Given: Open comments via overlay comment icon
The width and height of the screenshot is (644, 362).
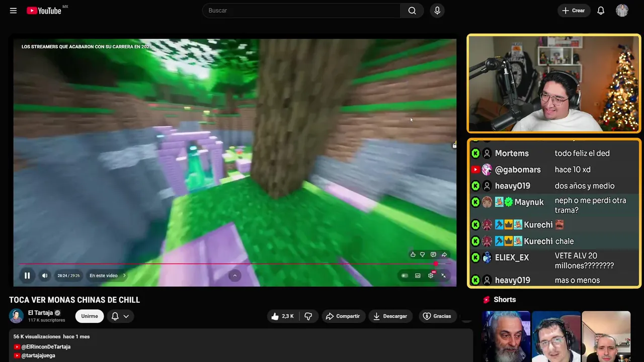Looking at the screenshot, I should [433, 254].
